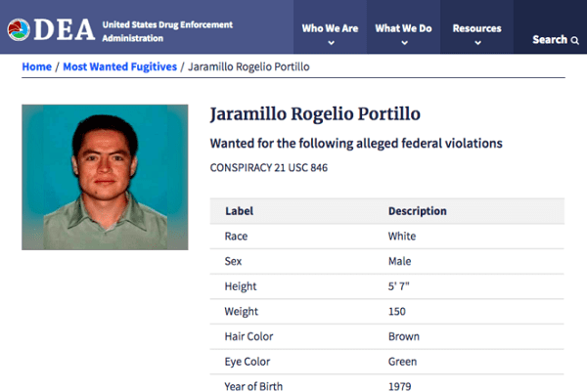Click the Race row label

236,236
